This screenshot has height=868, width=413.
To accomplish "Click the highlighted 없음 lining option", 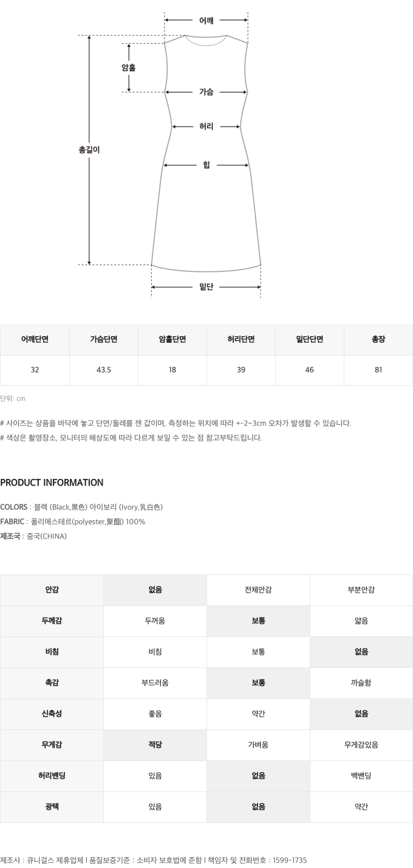I will pyautogui.click(x=155, y=590).
